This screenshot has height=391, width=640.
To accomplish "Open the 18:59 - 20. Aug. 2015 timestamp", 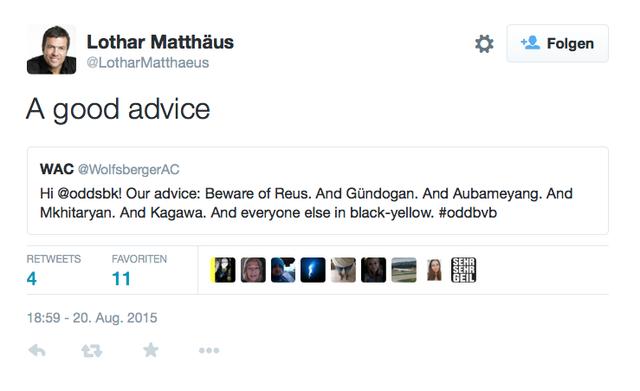I will [x=92, y=318].
